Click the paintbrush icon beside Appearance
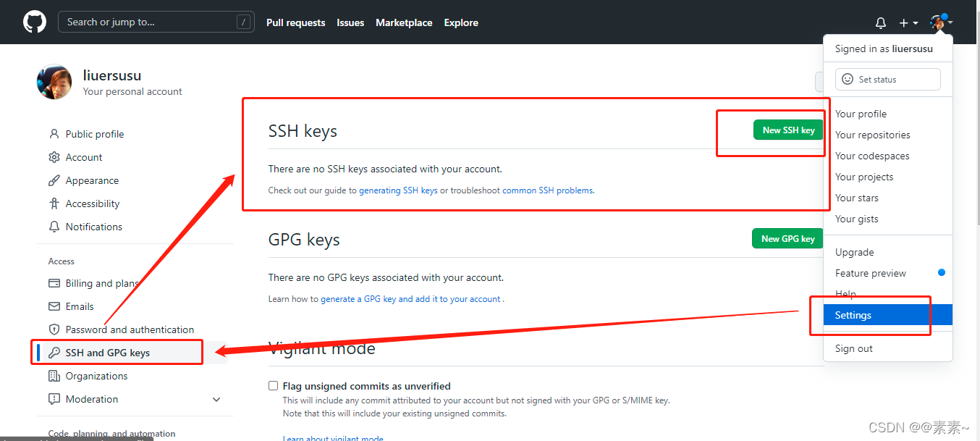Image resolution: width=980 pixels, height=441 pixels. (54, 180)
